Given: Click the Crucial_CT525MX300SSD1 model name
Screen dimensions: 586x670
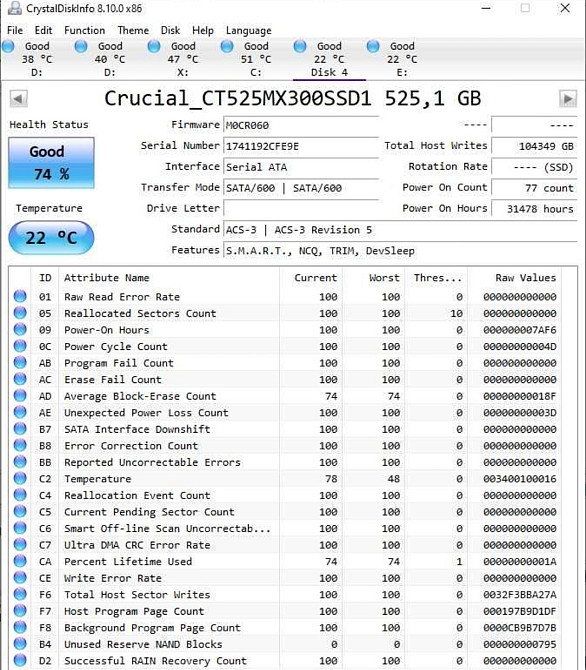Looking at the screenshot, I should tap(293, 99).
